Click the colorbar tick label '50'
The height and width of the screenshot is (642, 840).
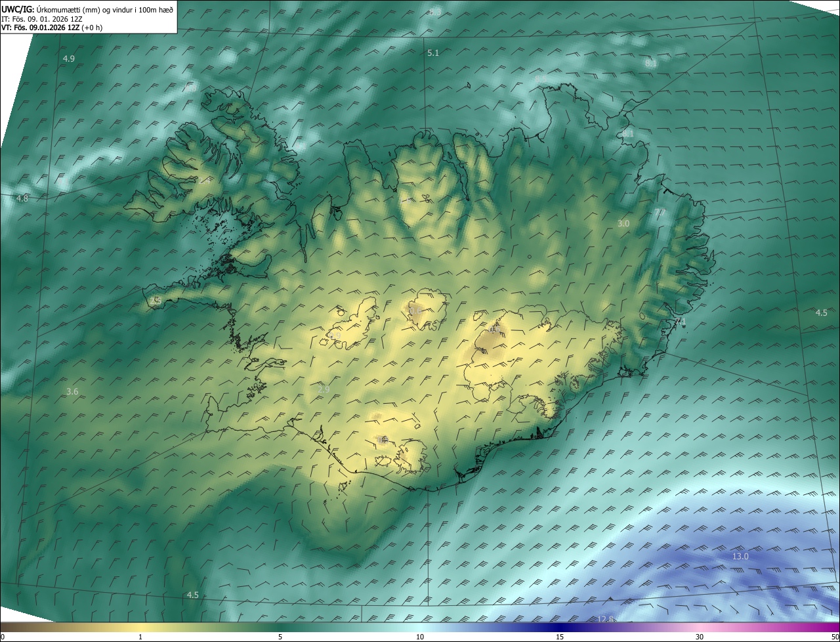(835, 637)
